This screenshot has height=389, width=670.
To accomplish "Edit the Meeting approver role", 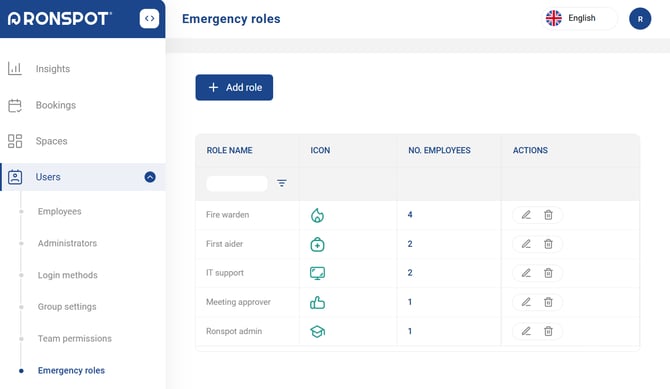I will (x=526, y=302).
